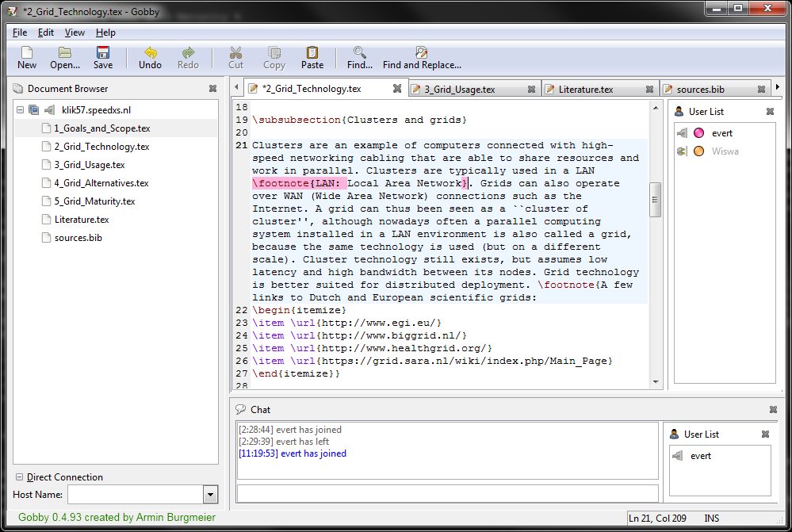Open the Edit menu
Screen dimensions: 792x532
[46, 33]
